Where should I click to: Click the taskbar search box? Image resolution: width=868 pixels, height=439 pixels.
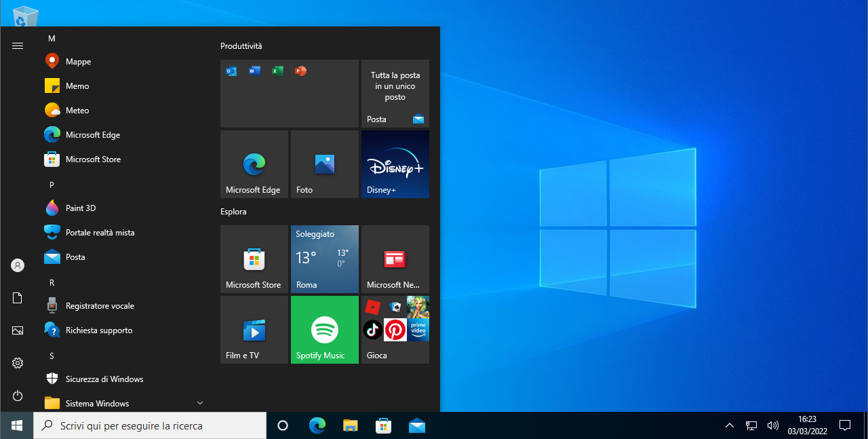(x=150, y=425)
